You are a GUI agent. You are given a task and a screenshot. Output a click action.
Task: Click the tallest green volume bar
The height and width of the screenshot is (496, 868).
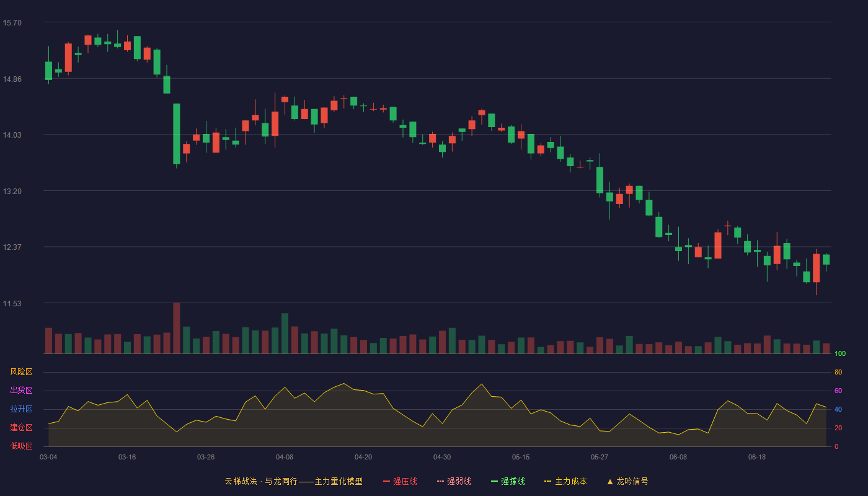(x=285, y=334)
